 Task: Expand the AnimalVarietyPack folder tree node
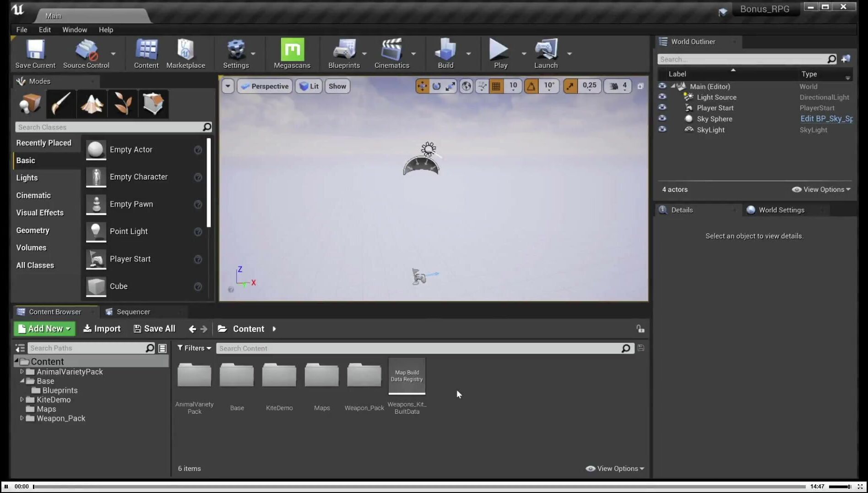22,372
